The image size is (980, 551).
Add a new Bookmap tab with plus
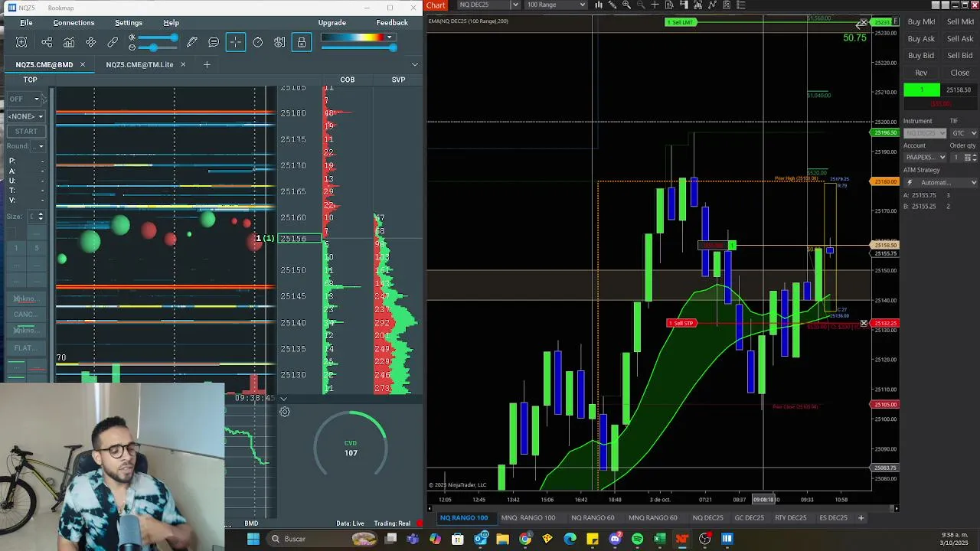click(x=207, y=65)
